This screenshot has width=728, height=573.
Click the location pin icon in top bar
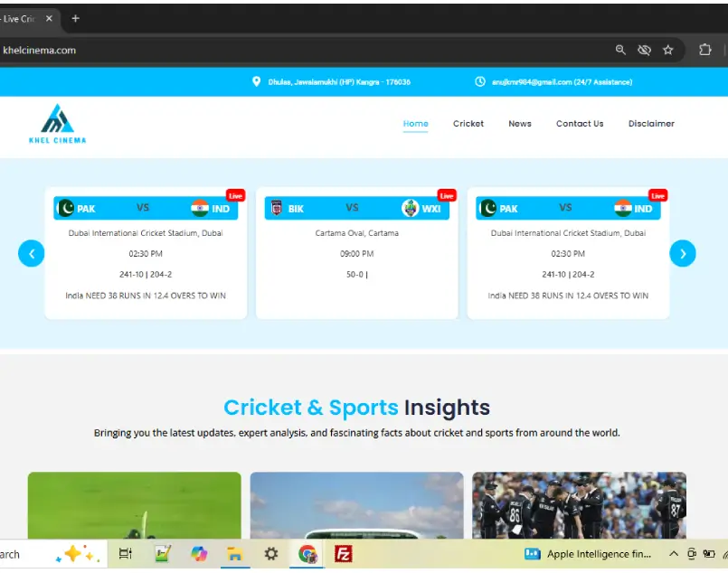[x=256, y=82]
